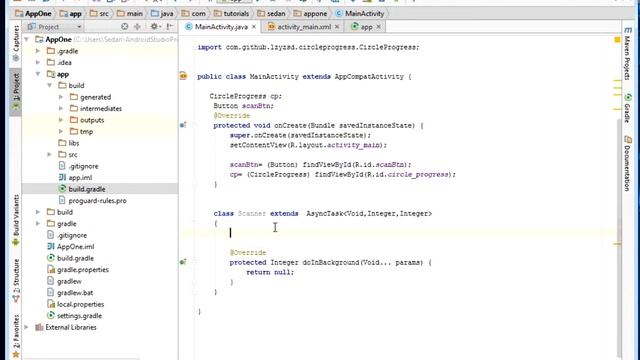Collapse build folder inside app
This screenshot has height=360, width=640.
coord(49,85)
